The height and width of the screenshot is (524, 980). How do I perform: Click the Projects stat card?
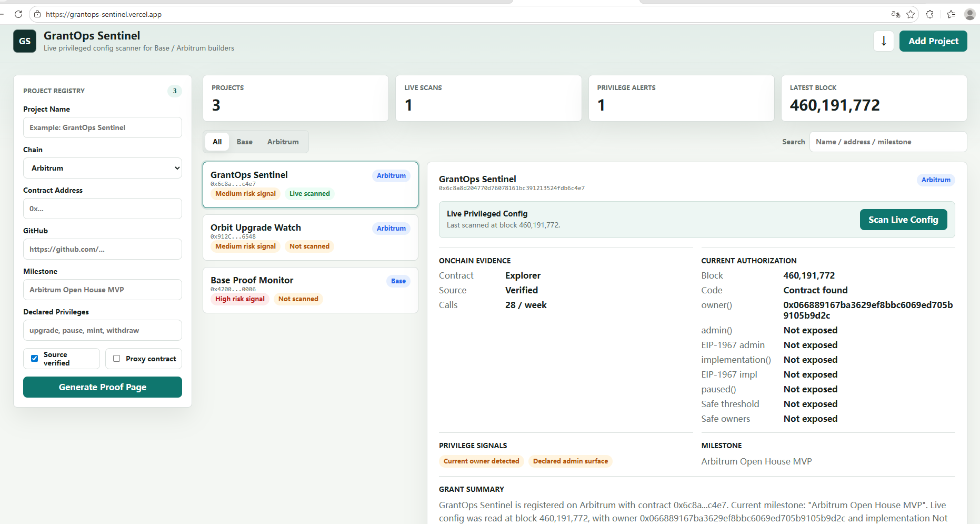pyautogui.click(x=296, y=98)
